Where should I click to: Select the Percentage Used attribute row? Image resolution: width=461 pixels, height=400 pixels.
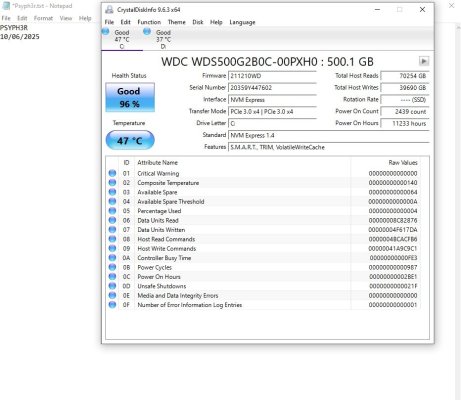[263, 211]
